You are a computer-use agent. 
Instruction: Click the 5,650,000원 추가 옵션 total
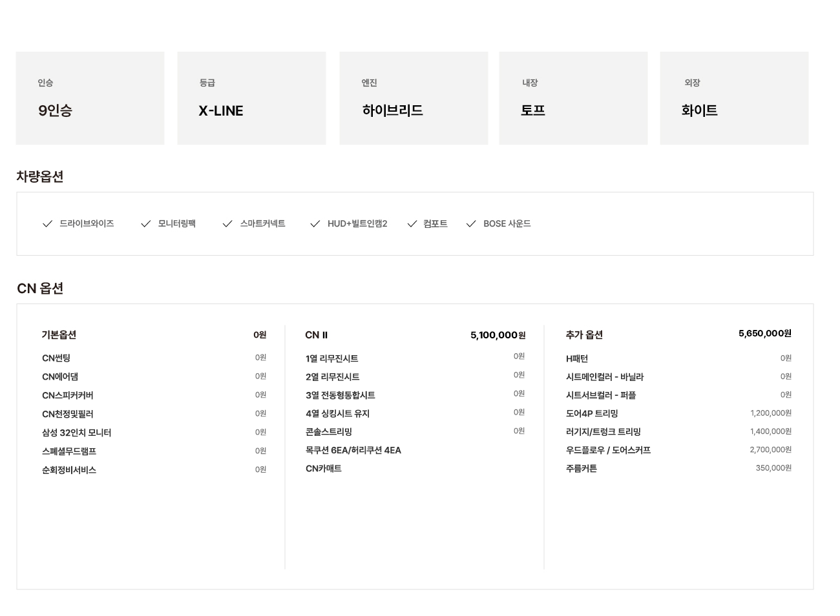765,333
